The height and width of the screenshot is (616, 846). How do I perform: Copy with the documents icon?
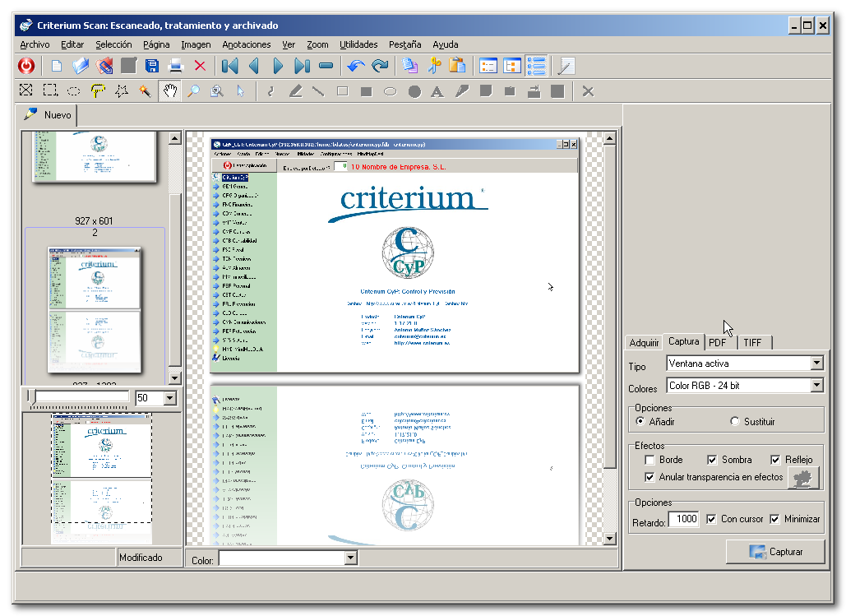point(410,66)
